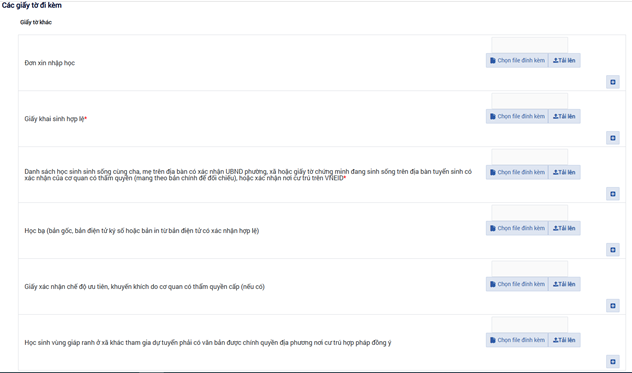The width and height of the screenshot is (632, 373).
Task: Add extra attachment for Danh sách học sinh row
Action: coord(613,194)
